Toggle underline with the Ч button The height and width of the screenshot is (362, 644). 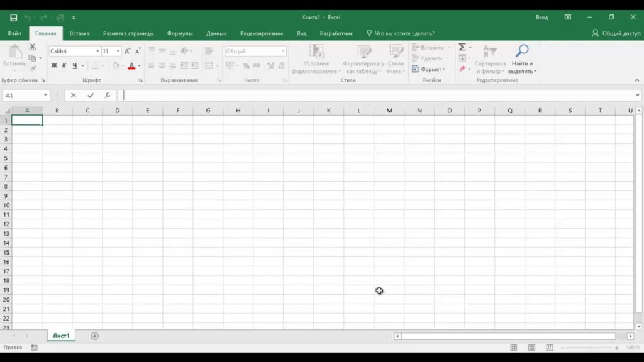(74, 65)
